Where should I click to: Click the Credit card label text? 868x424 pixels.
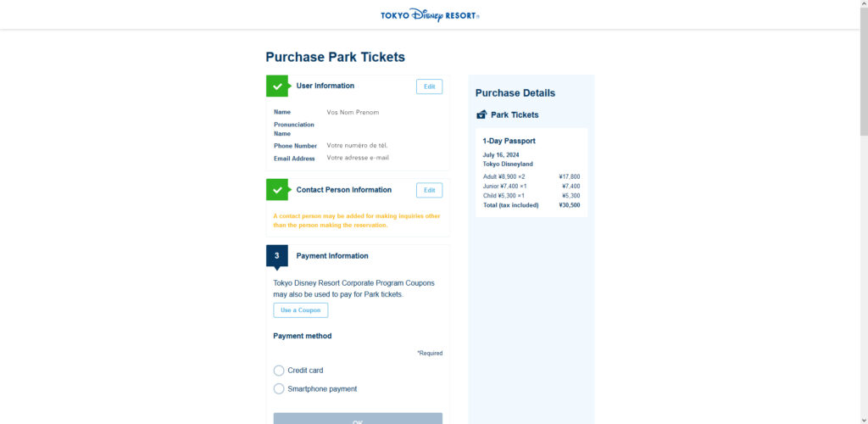coord(305,371)
